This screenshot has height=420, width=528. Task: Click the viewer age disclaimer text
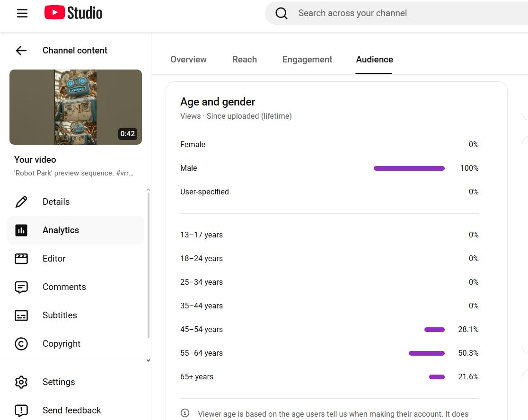tap(333, 414)
